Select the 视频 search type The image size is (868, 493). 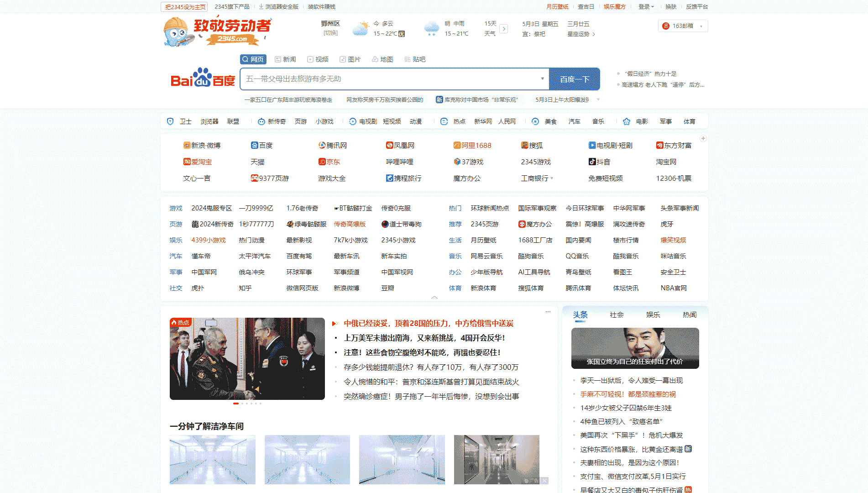(318, 59)
